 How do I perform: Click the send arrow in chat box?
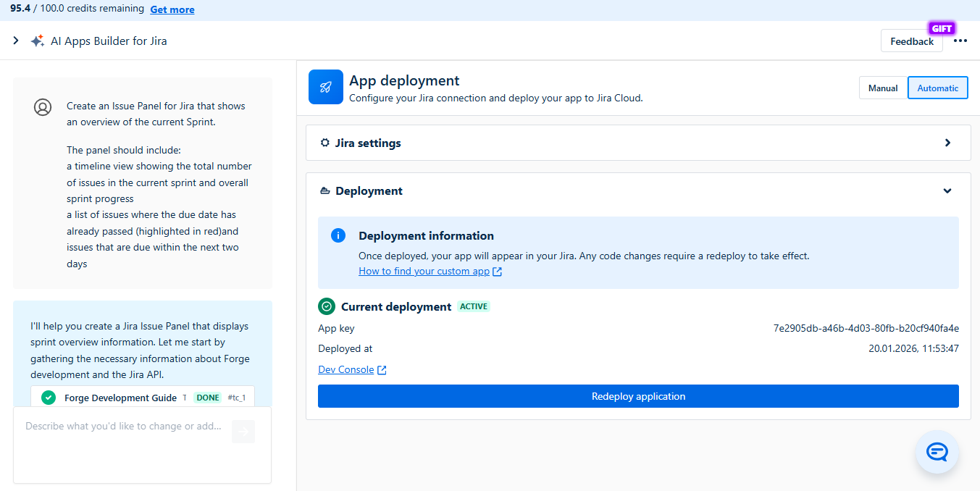click(x=243, y=432)
